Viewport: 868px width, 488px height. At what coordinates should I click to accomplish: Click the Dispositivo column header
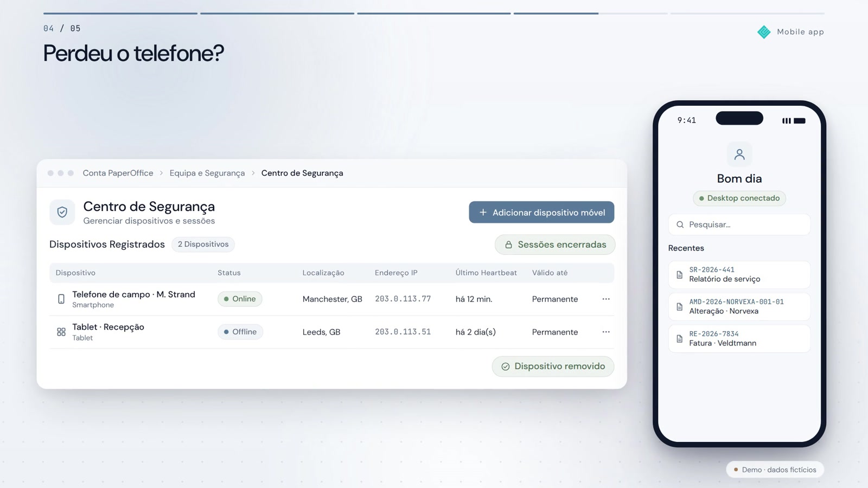pos(75,273)
